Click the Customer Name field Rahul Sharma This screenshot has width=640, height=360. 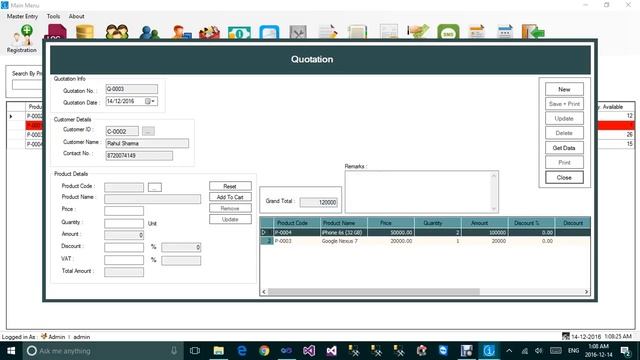pos(147,143)
